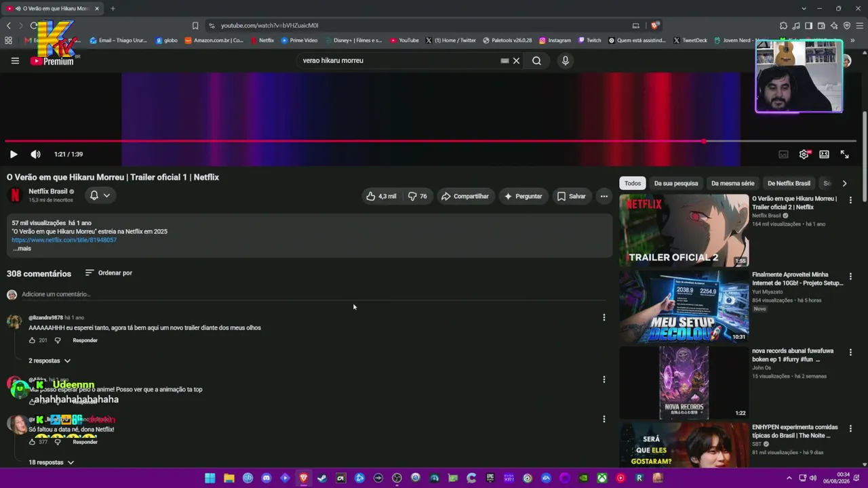
Task: Clear the search query
Action: point(516,60)
